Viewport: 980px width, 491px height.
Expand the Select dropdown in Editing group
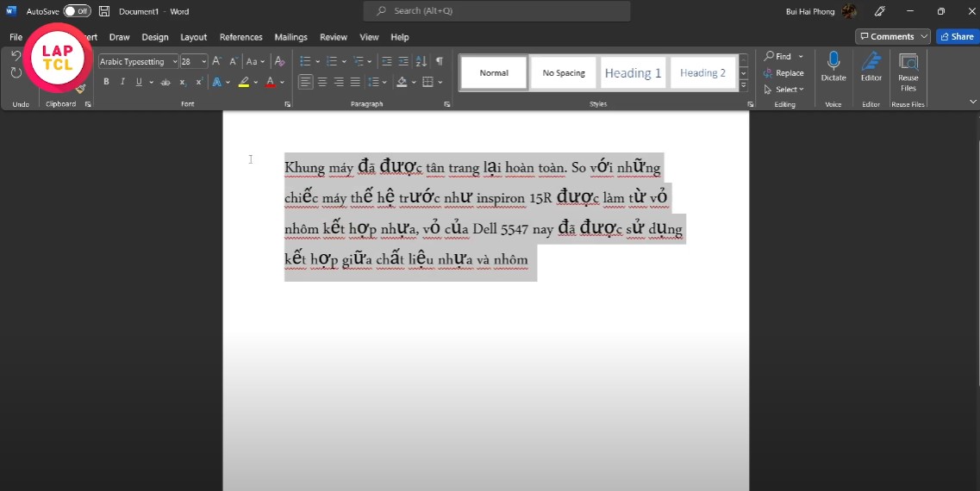[x=784, y=89]
